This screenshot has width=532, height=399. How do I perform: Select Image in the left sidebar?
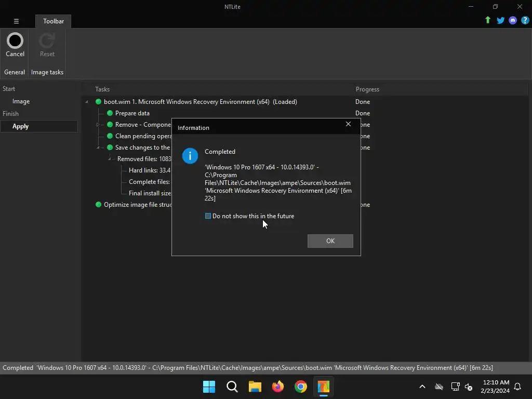tap(21, 101)
